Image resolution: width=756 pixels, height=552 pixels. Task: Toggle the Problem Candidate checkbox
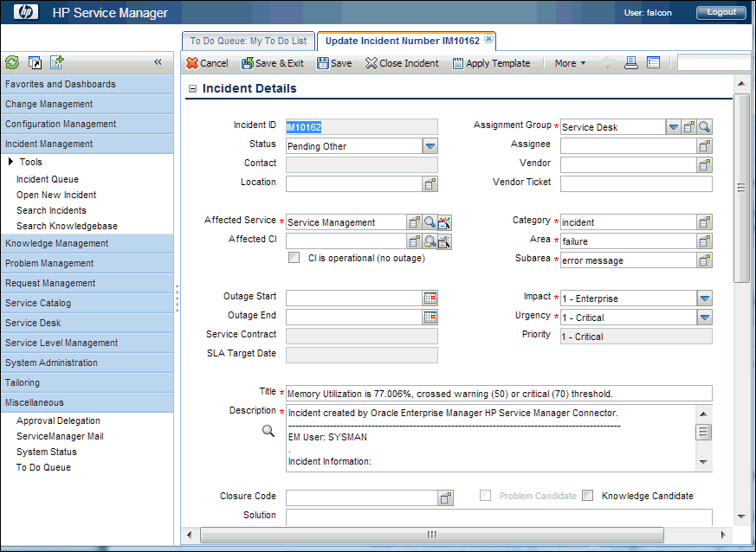tap(486, 496)
